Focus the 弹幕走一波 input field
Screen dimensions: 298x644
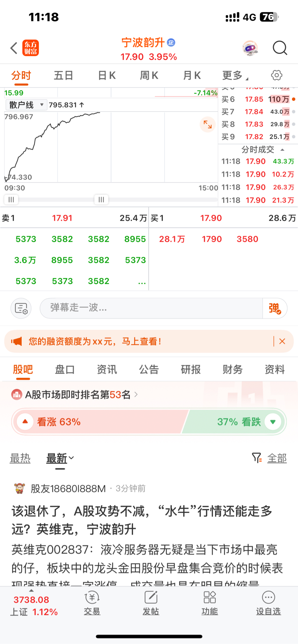[151, 308]
